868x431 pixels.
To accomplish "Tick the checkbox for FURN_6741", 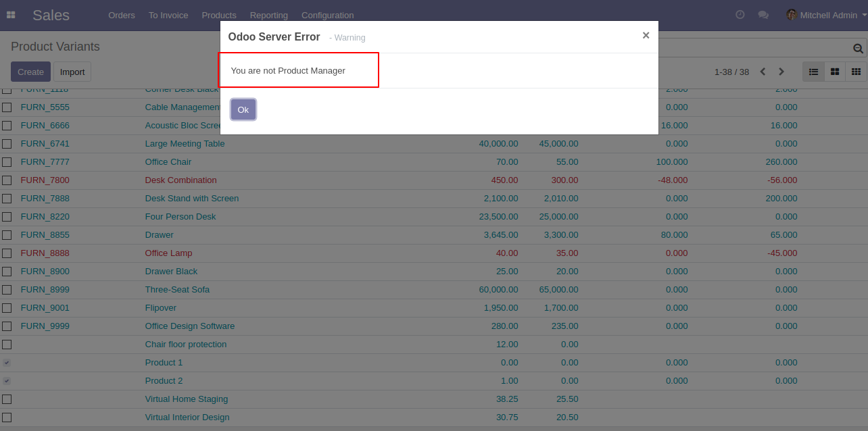I will (x=7, y=144).
